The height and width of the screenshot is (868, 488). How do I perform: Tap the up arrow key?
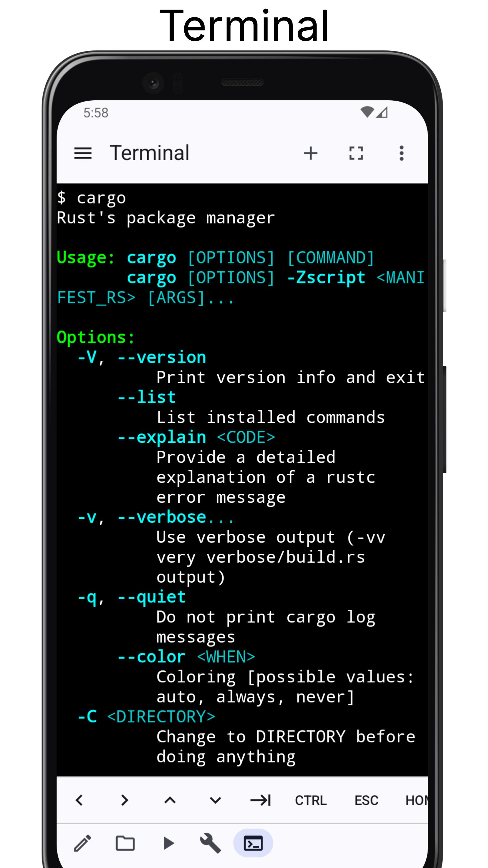pyautogui.click(x=170, y=800)
